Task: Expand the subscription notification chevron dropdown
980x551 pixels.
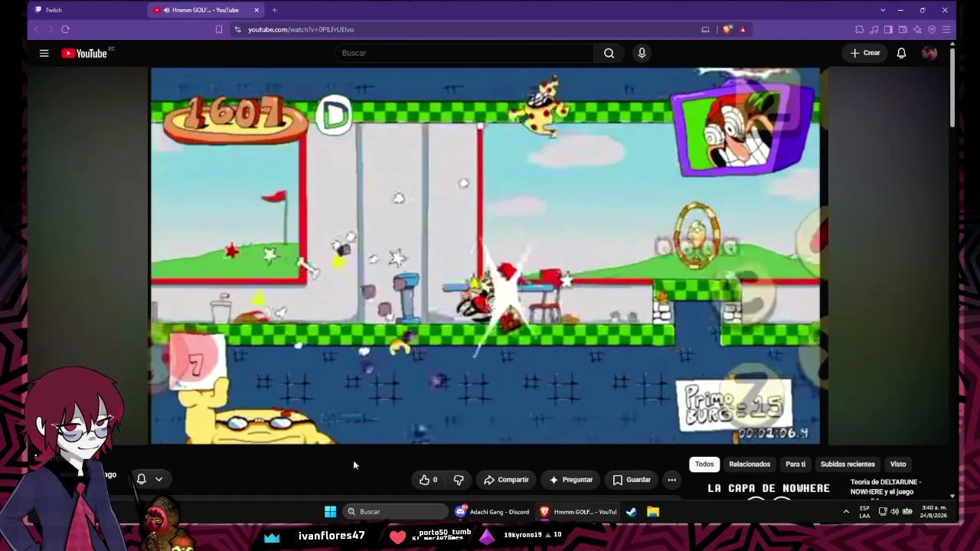Action: (x=158, y=479)
